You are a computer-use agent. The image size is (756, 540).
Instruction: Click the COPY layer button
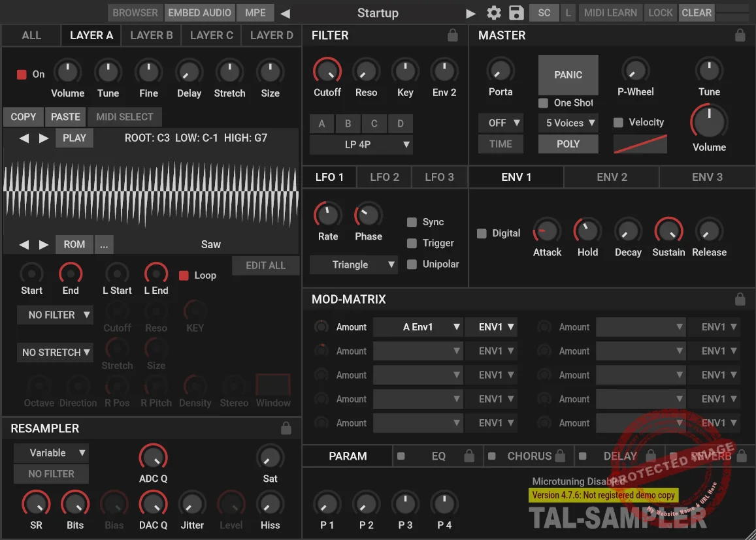coord(23,117)
